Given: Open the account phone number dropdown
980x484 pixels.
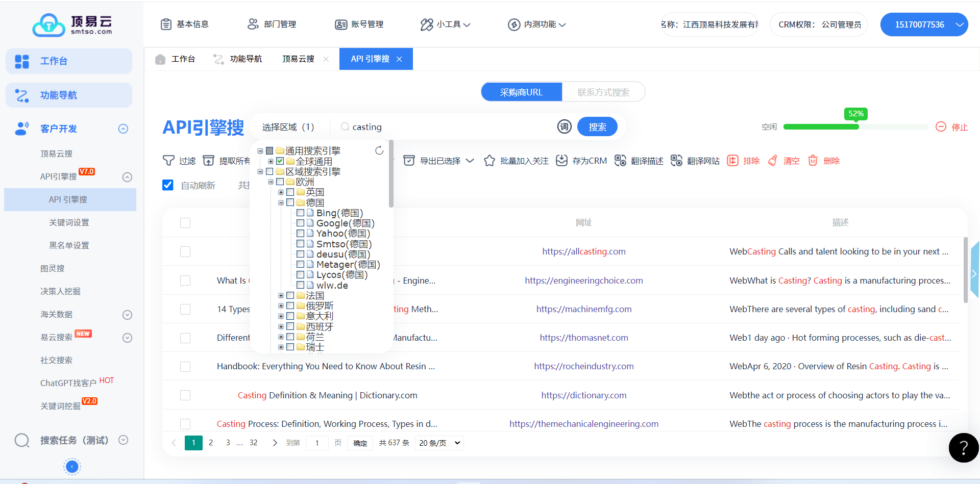Looking at the screenshot, I should (924, 24).
